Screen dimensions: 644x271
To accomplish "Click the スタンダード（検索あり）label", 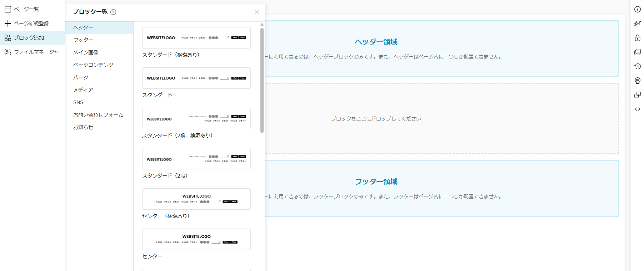I will 171,55.
